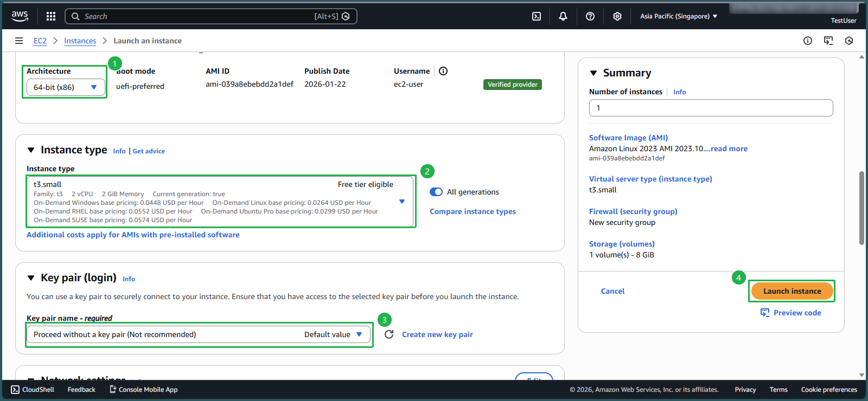Screen dimensions: 868x401
Task: Click Firewall (security group) link
Action: [633, 211]
